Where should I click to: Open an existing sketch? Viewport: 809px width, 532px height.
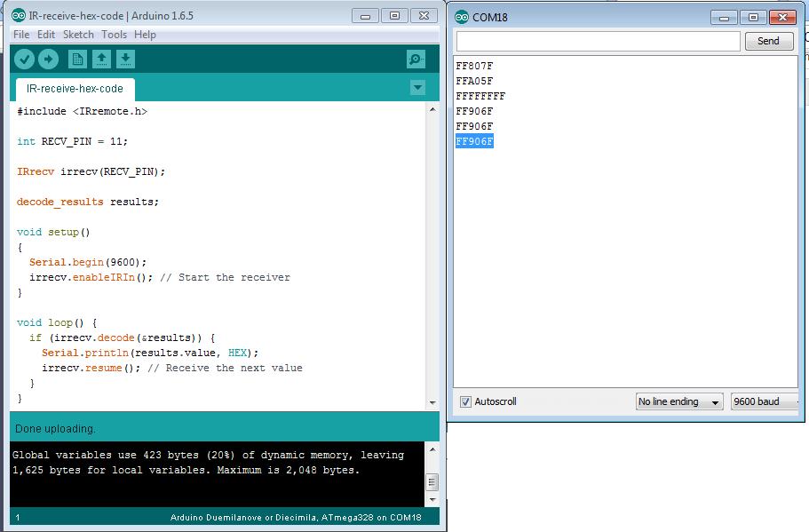pos(101,60)
